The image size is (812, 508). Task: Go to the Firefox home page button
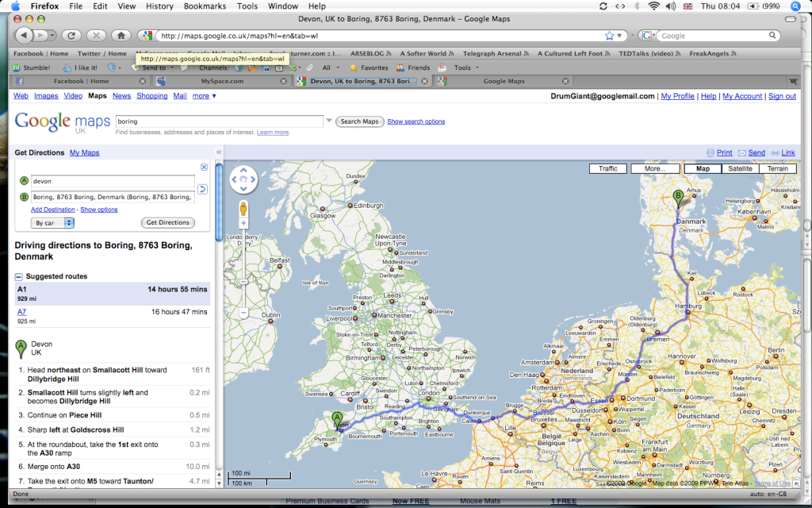click(121, 35)
